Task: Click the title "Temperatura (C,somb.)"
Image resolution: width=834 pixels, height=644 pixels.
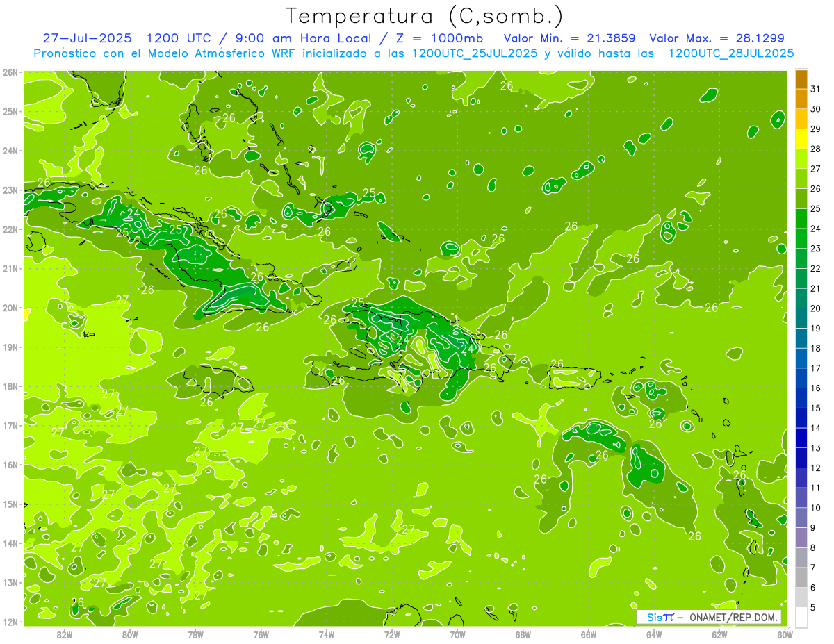Action: tap(425, 17)
